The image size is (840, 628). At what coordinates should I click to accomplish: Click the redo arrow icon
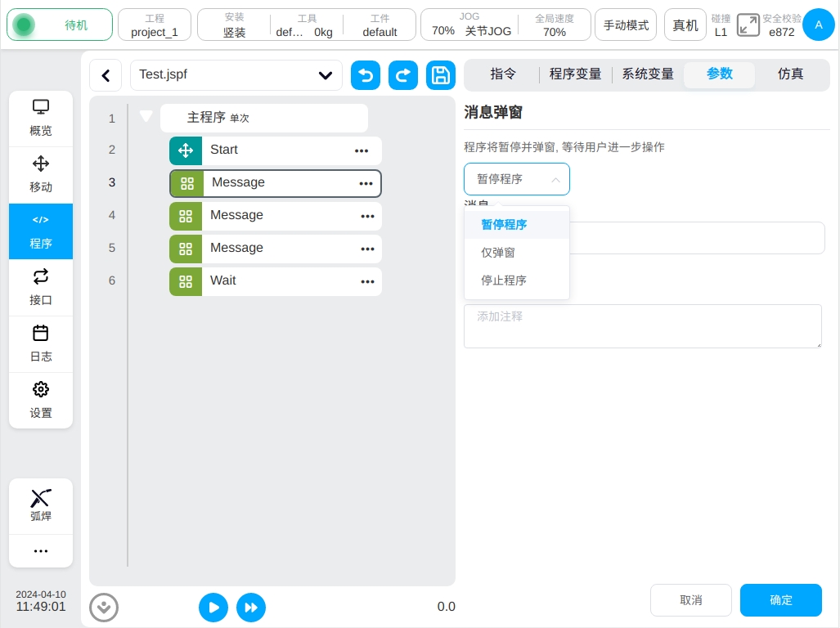coord(403,75)
